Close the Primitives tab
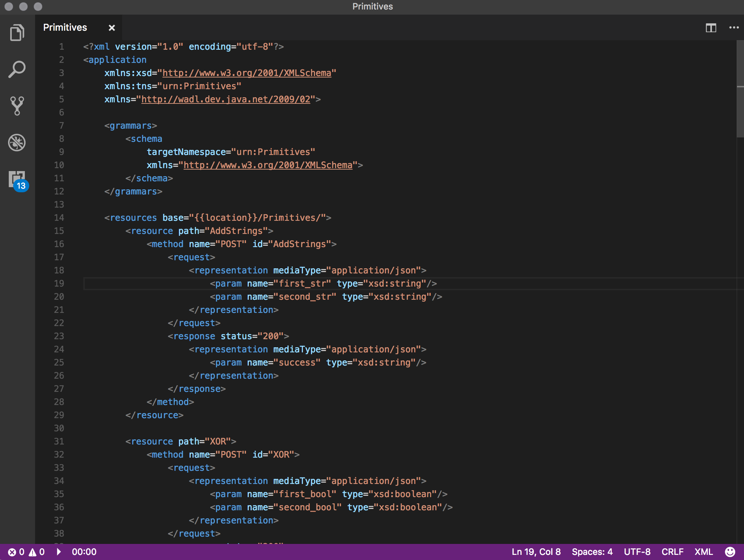The width and height of the screenshot is (744, 560). (111, 27)
